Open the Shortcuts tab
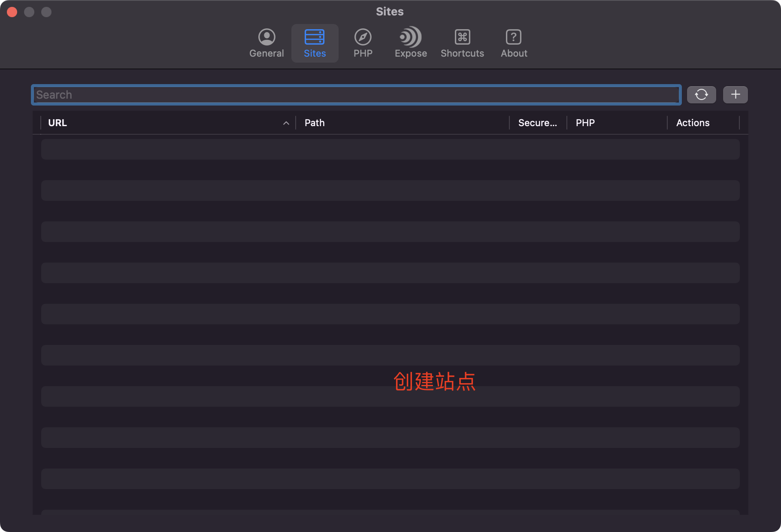The height and width of the screenshot is (532, 781). 462,43
